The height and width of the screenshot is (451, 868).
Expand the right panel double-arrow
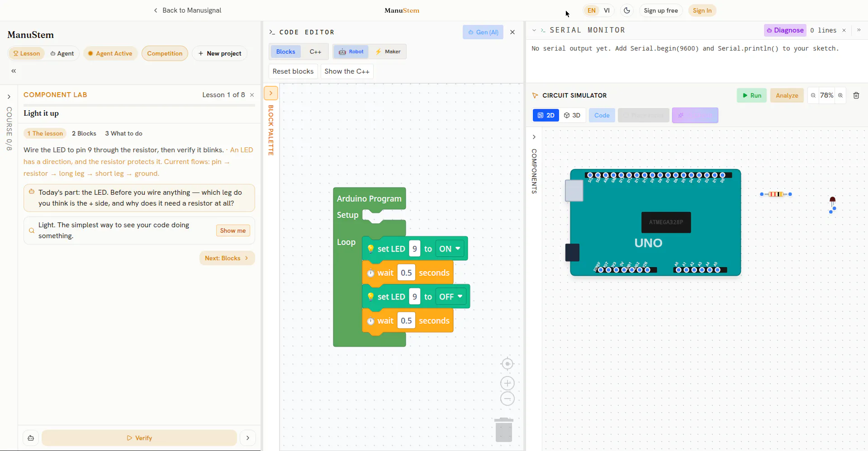[x=859, y=30]
